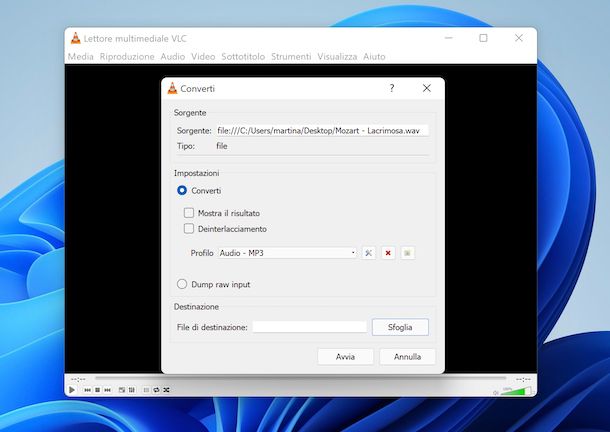Click the elapsed time label
610x432 pixels.
tap(78, 379)
